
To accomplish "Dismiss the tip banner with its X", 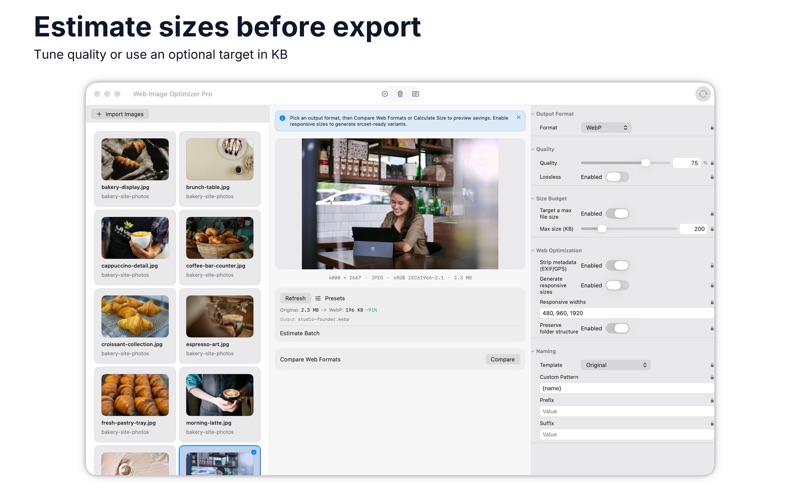I will [519, 117].
